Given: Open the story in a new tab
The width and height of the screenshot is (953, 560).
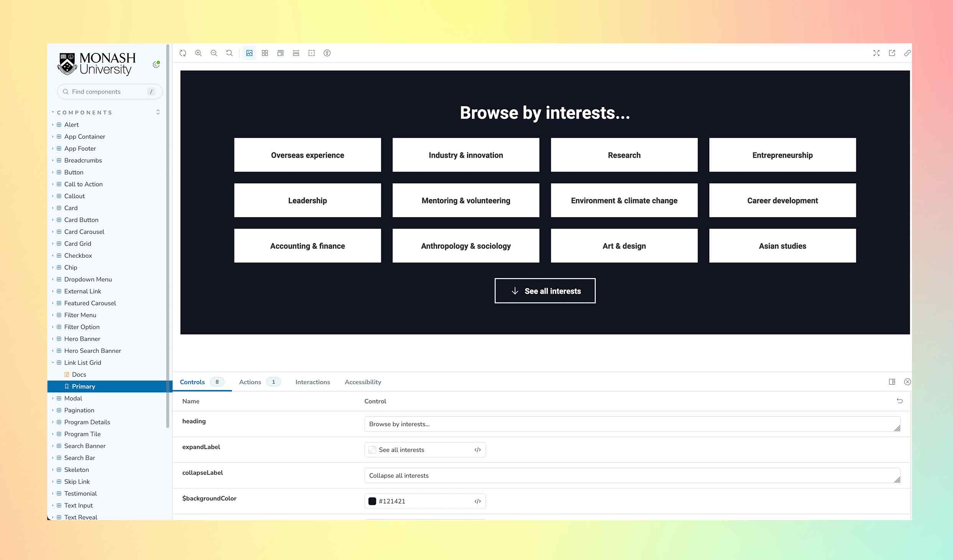Looking at the screenshot, I should [892, 53].
